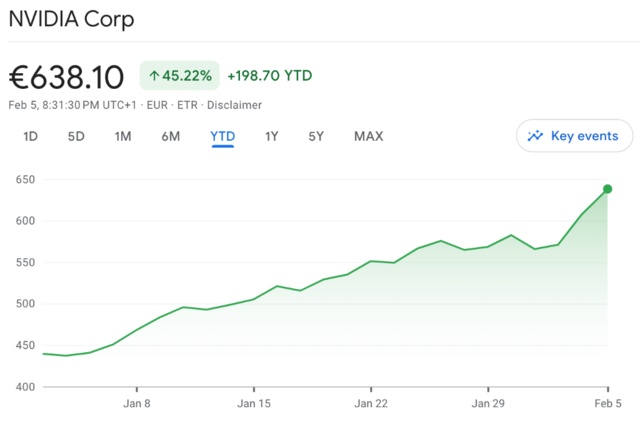View the 5Y price history

point(316,136)
